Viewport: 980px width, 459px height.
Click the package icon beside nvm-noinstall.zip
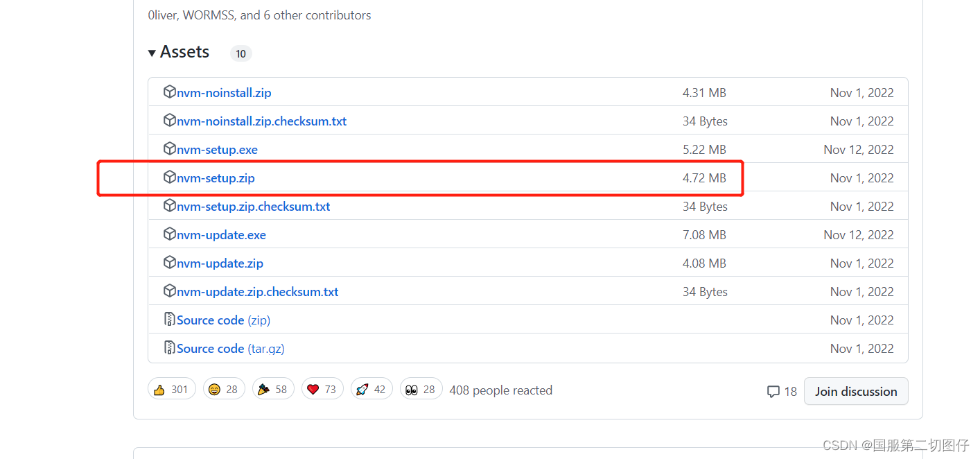tap(169, 92)
